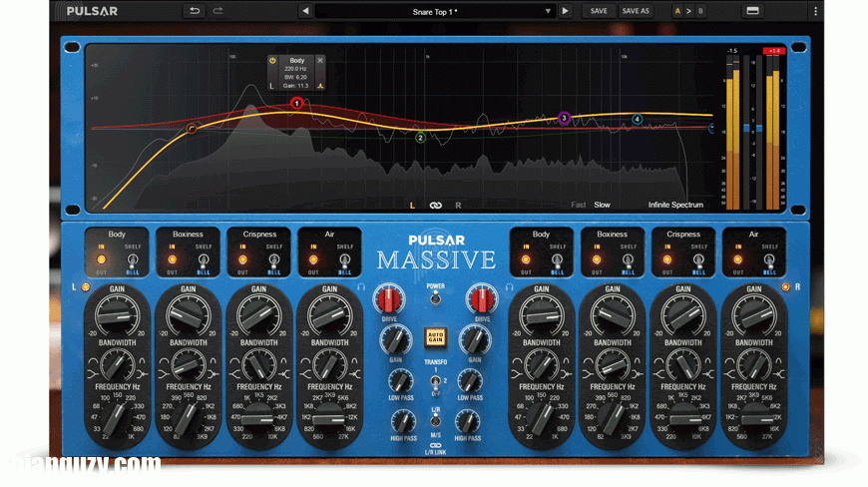This screenshot has height=487, width=868.
Task: Toggle right Crispness band IN/OUT light
Action: tap(667, 259)
